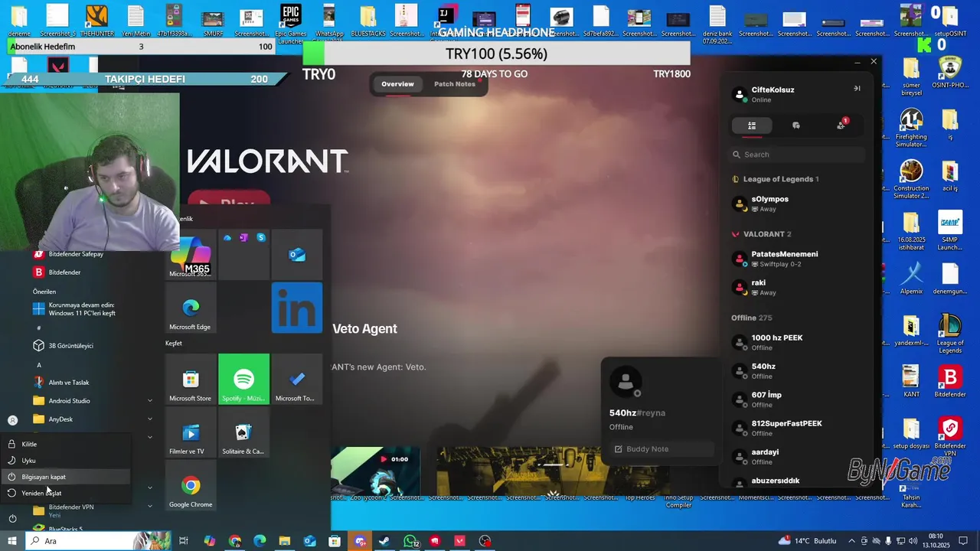Viewport: 980px width, 551px height.
Task: Open the Microsoft To Do tile
Action: pos(297,379)
